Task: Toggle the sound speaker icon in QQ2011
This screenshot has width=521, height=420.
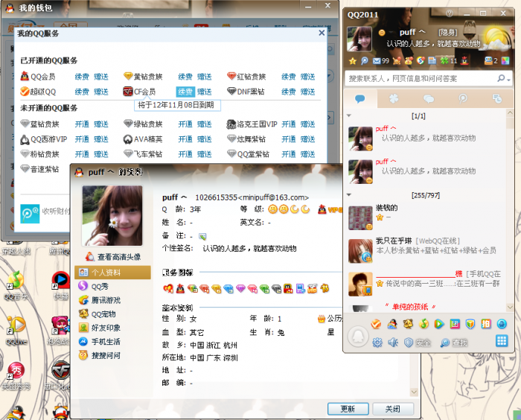Action: tap(393, 343)
